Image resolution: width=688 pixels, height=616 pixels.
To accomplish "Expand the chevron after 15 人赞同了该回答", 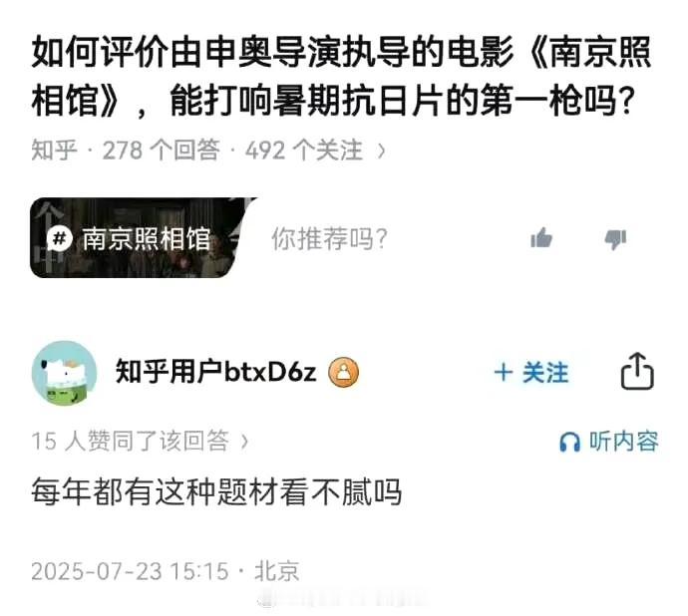I will click(245, 442).
